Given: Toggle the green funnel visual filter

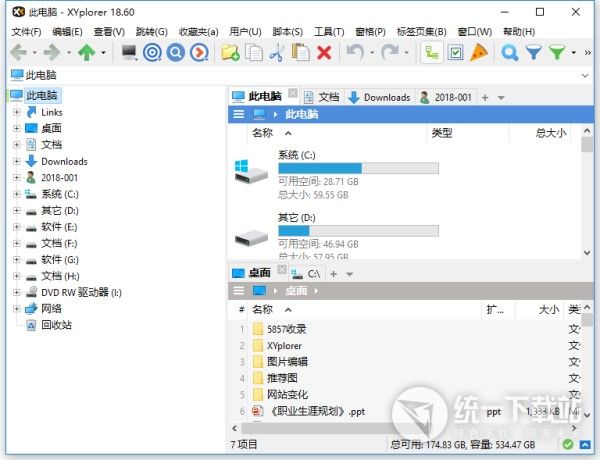Looking at the screenshot, I should pos(557,52).
